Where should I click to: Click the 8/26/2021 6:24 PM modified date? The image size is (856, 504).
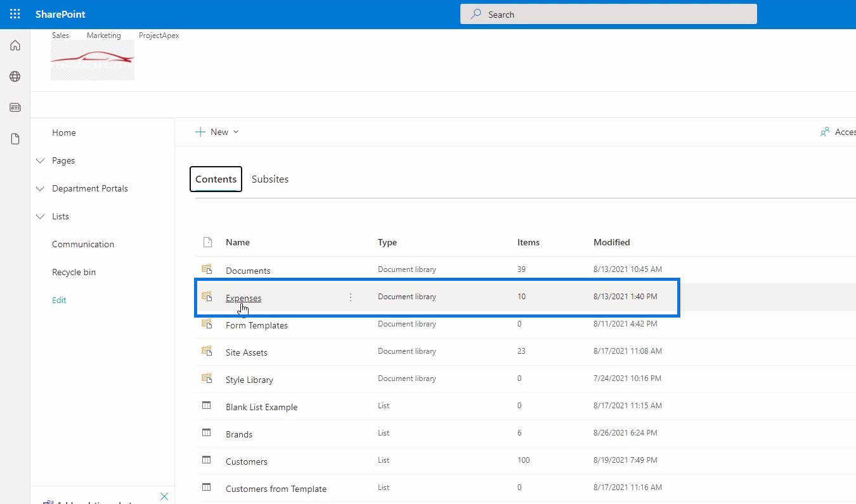pos(625,433)
